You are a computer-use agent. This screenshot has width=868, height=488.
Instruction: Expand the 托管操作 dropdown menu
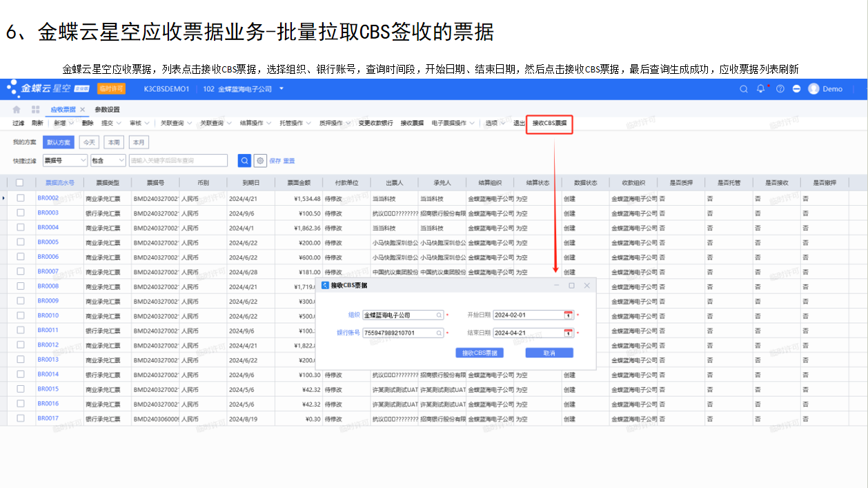coord(308,123)
